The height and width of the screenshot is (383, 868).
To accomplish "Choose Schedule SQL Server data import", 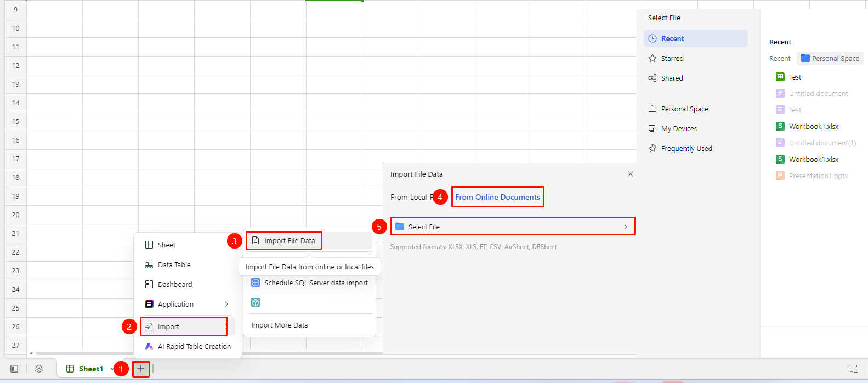I will click(x=310, y=283).
